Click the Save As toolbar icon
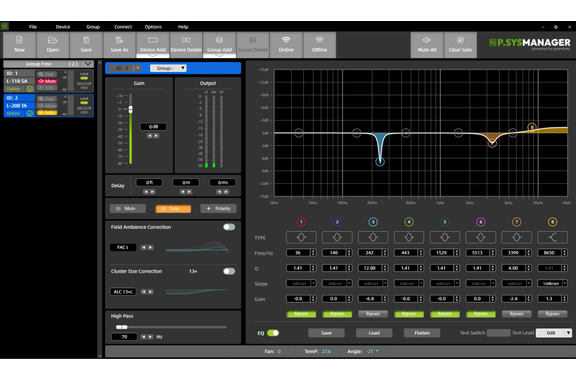Viewport: 576px width, 380px height. [119, 44]
